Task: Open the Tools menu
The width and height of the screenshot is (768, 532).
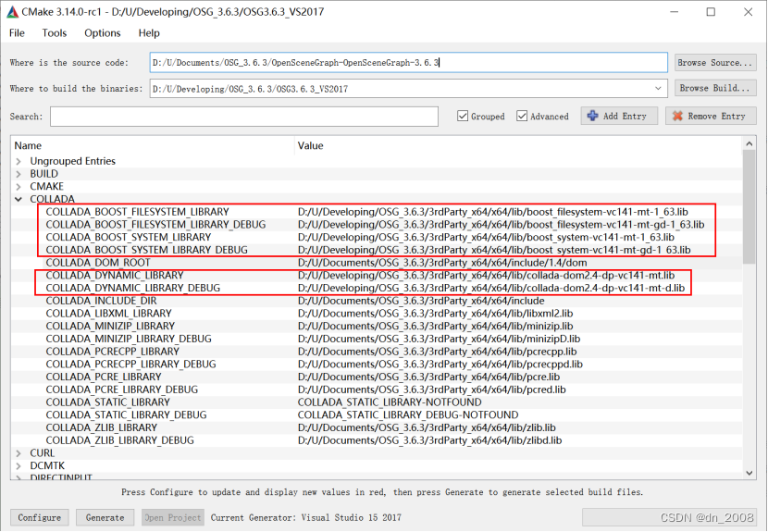Action: (x=54, y=32)
